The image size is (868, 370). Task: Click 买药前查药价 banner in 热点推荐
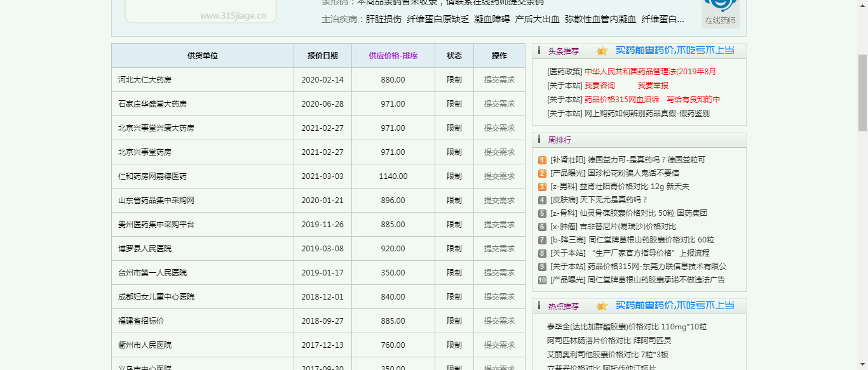[x=675, y=305]
